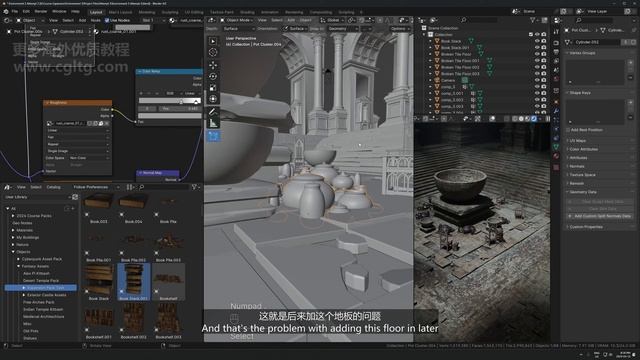This screenshot has height=360, width=640.
Task: Open the green Object Data properties tab
Action: coord(556,147)
